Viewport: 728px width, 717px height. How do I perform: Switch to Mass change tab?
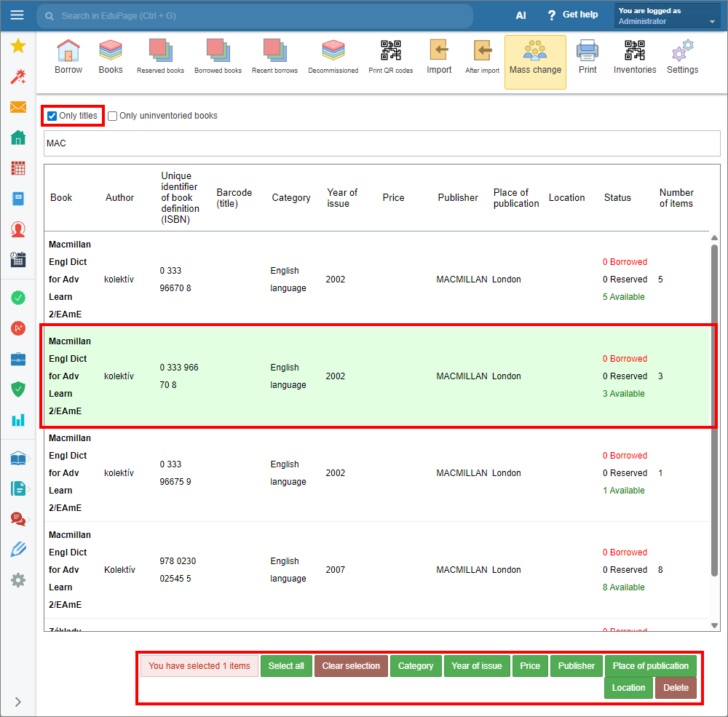coord(535,61)
